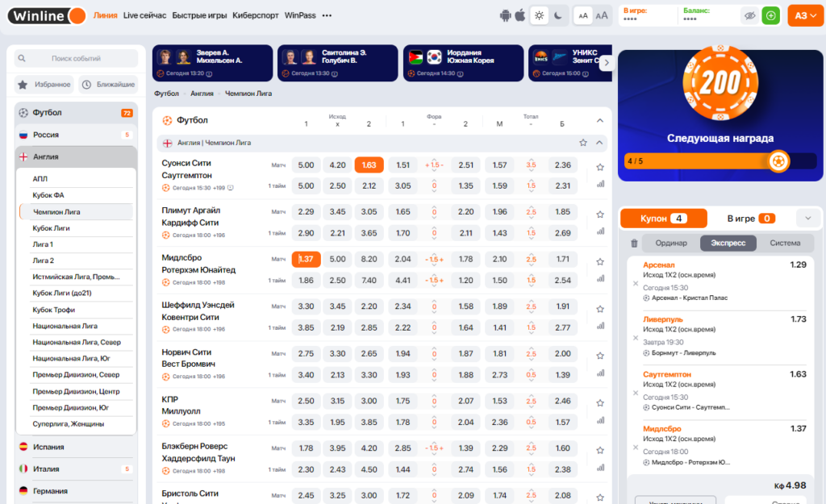This screenshot has width=826, height=504.
Task: Open WinPass section
Action: click(300, 15)
